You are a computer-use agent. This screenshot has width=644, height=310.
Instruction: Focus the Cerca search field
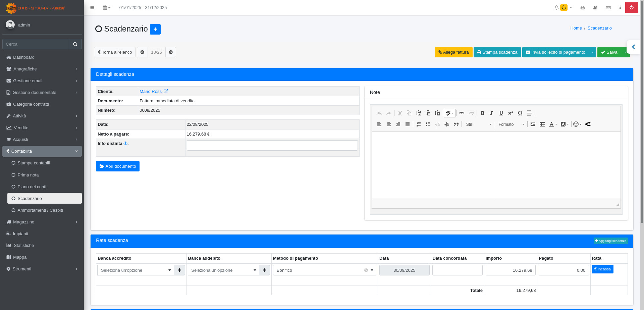(x=36, y=44)
